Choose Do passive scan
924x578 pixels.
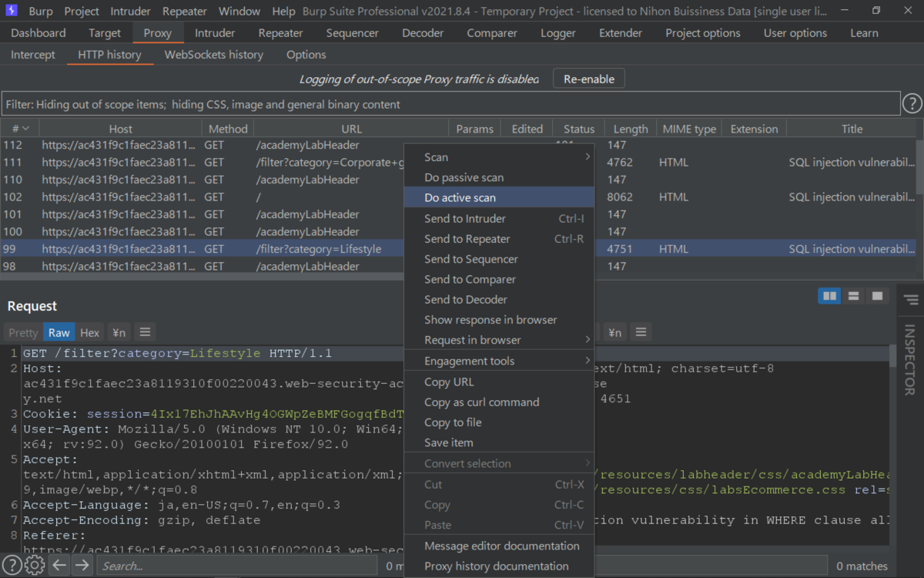click(499, 177)
